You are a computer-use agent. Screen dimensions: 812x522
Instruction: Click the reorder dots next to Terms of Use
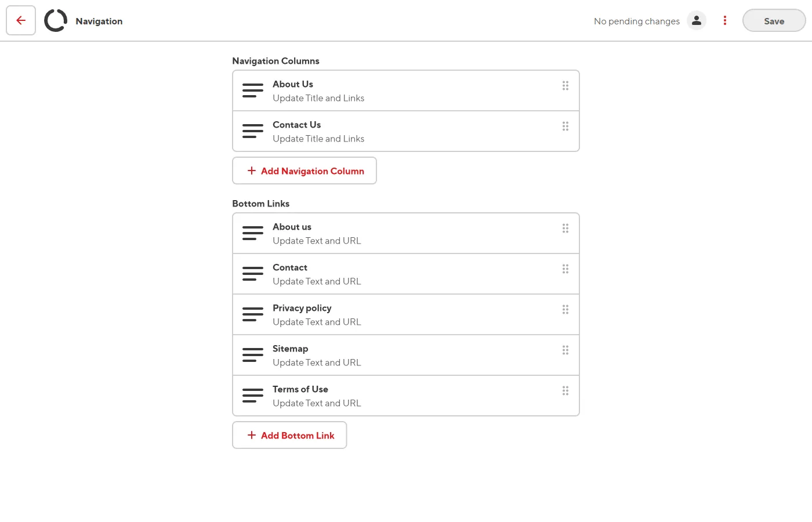[565, 390]
